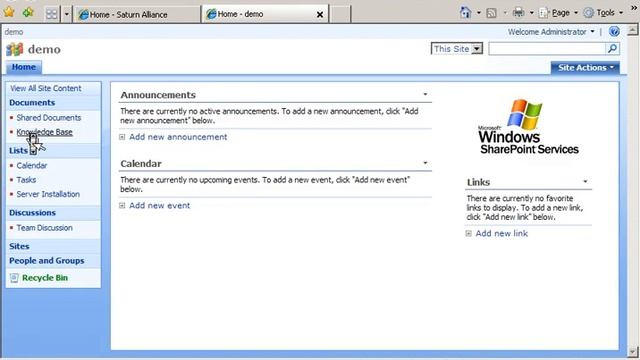This screenshot has height=360, width=640.
Task: Click the RSS feeds icon
Action: (x=491, y=13)
